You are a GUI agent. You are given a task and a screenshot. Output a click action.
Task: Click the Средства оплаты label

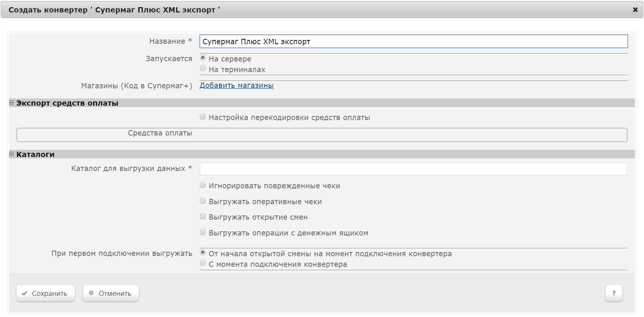click(160, 133)
